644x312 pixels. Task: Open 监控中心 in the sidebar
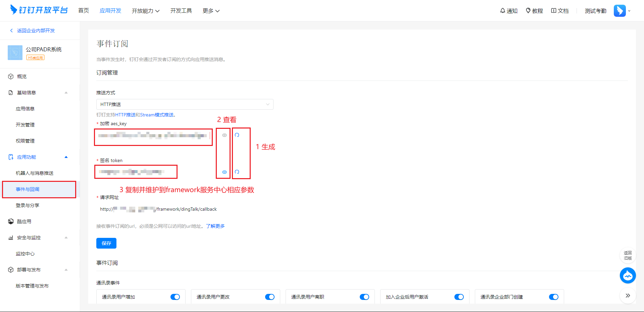(25, 254)
